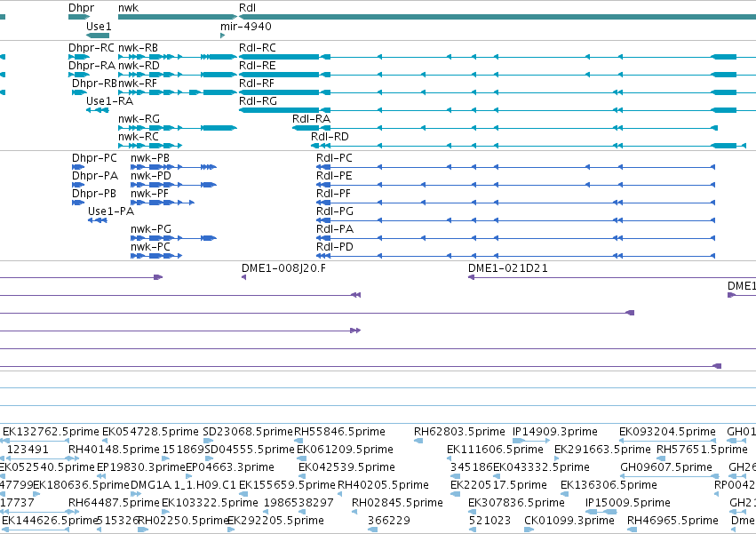Click the small mir-4940 arrow glyph

(x=222, y=36)
